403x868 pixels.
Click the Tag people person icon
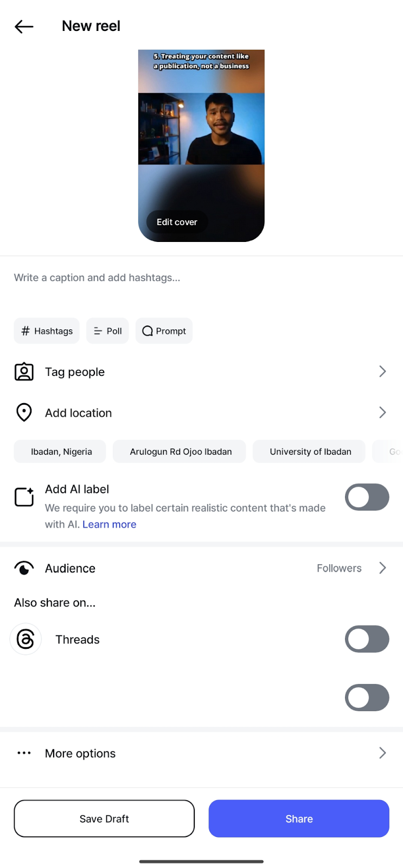tap(24, 372)
